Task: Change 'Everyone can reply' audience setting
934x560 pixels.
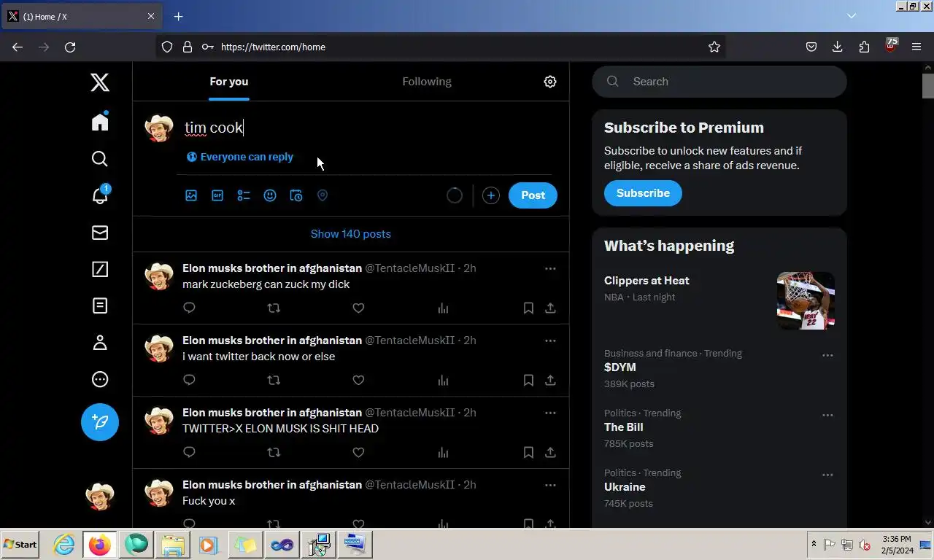Action: pos(240,157)
